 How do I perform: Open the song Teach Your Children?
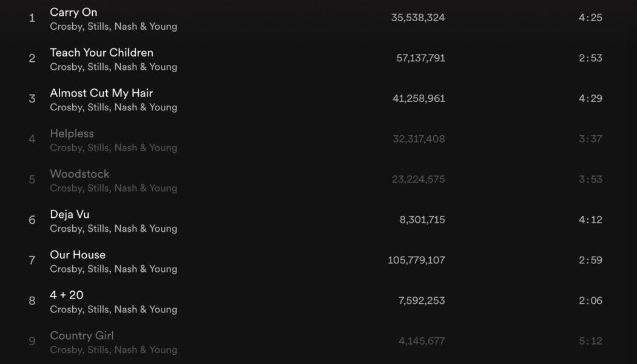pos(101,52)
